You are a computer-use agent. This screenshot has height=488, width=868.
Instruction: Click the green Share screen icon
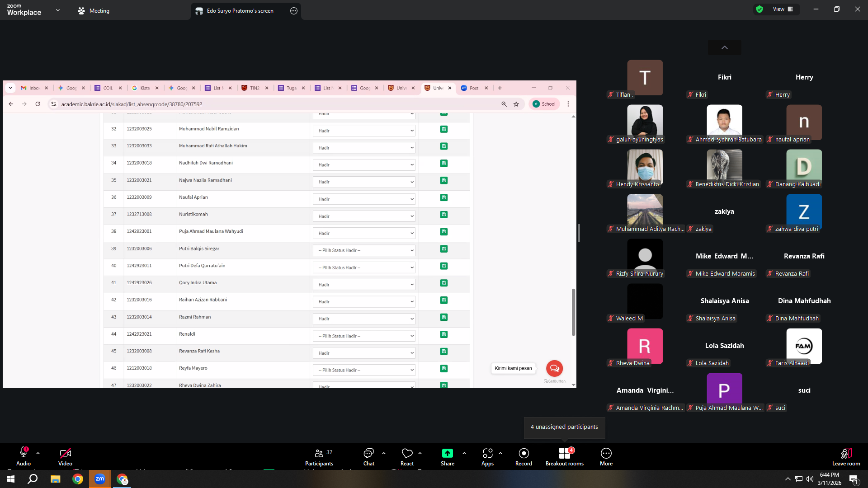pos(447,453)
